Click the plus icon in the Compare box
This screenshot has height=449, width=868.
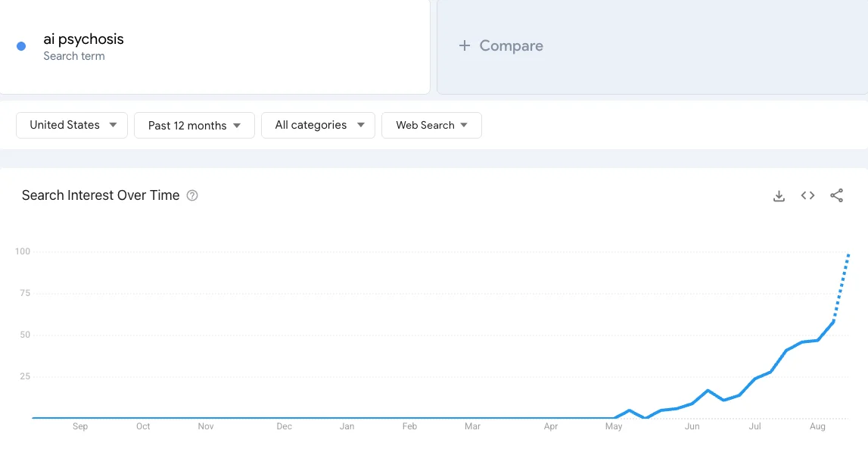pyautogui.click(x=464, y=46)
